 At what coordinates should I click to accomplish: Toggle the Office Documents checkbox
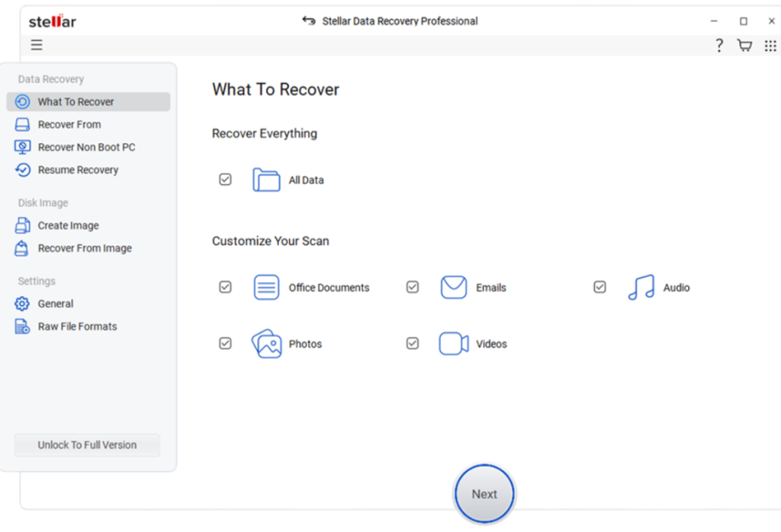(225, 287)
